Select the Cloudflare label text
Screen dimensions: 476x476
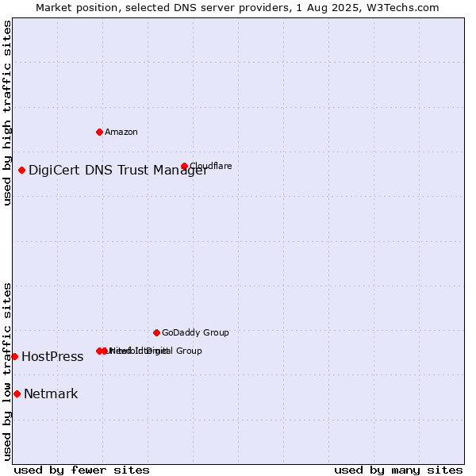click(211, 166)
